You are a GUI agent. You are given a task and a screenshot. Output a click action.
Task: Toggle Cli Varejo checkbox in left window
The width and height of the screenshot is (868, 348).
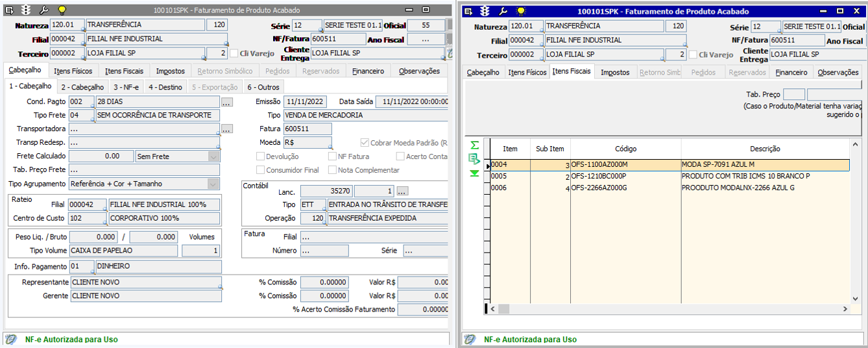tap(234, 54)
